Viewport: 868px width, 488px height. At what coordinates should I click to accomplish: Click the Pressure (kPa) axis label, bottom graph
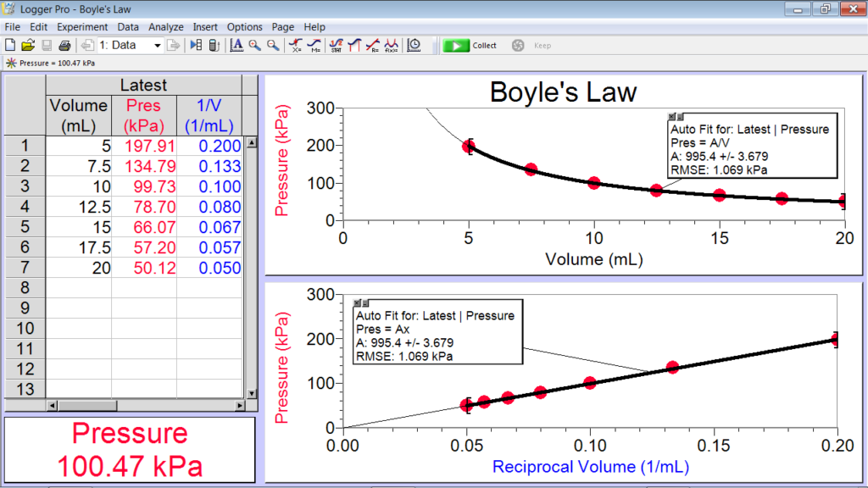point(281,368)
